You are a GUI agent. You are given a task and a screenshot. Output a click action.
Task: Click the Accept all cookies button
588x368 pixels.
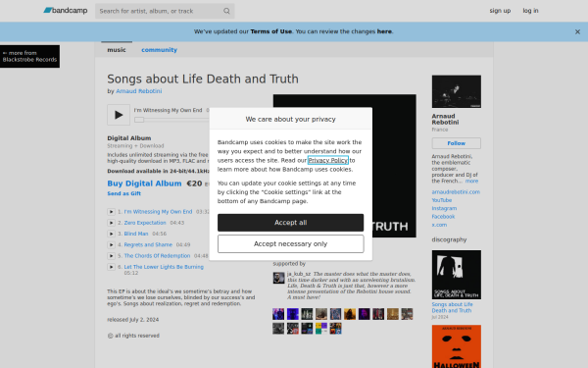click(x=291, y=223)
